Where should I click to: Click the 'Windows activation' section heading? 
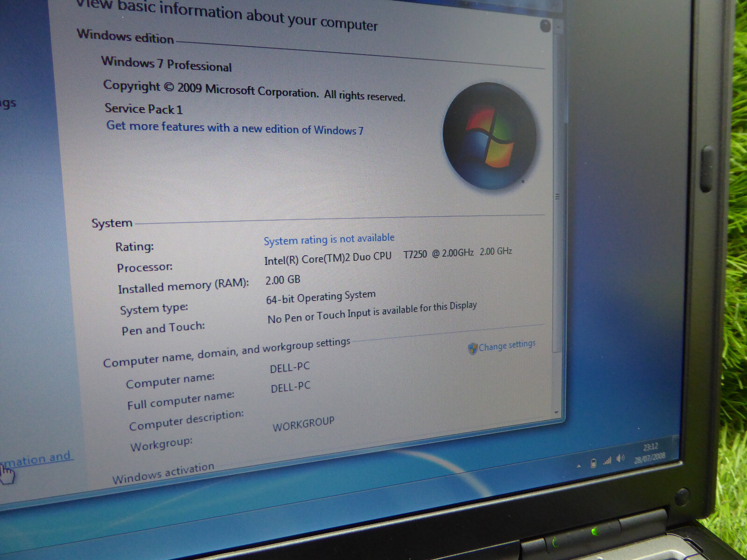pyautogui.click(x=163, y=473)
